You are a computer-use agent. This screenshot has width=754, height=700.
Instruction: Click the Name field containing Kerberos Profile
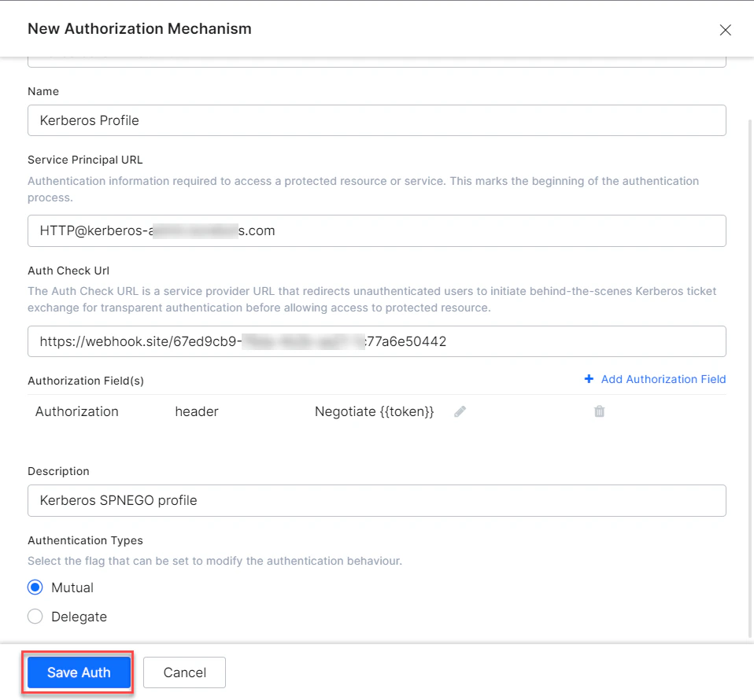(x=376, y=120)
